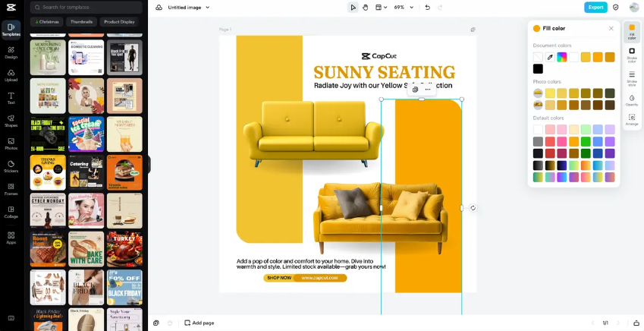Activate the Select pointer tool

[353, 8]
